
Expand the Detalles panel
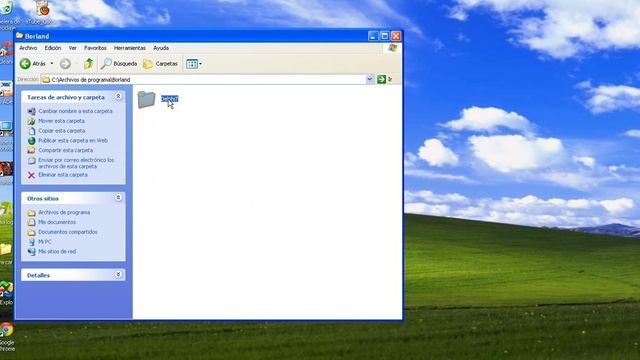click(118, 274)
